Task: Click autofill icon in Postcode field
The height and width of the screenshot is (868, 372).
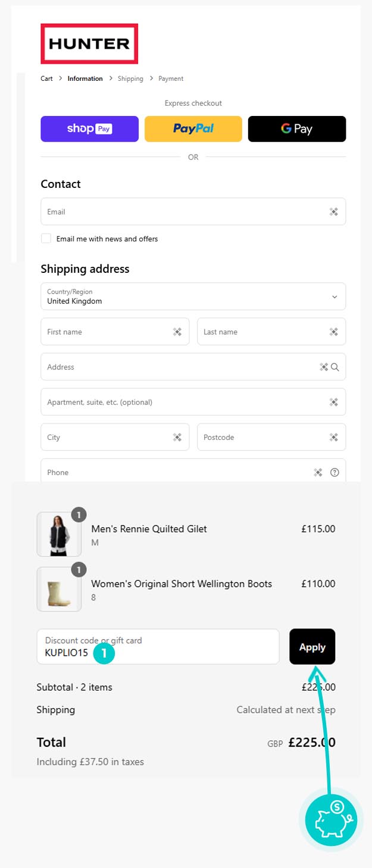Action: click(x=333, y=437)
